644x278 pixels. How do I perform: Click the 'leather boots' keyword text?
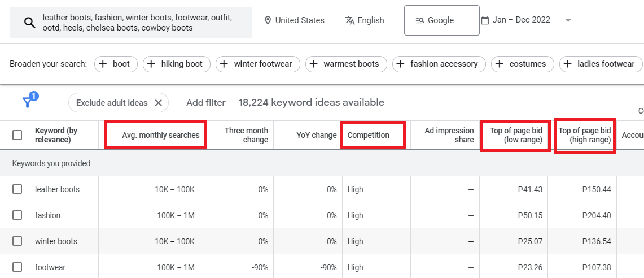[x=58, y=189]
